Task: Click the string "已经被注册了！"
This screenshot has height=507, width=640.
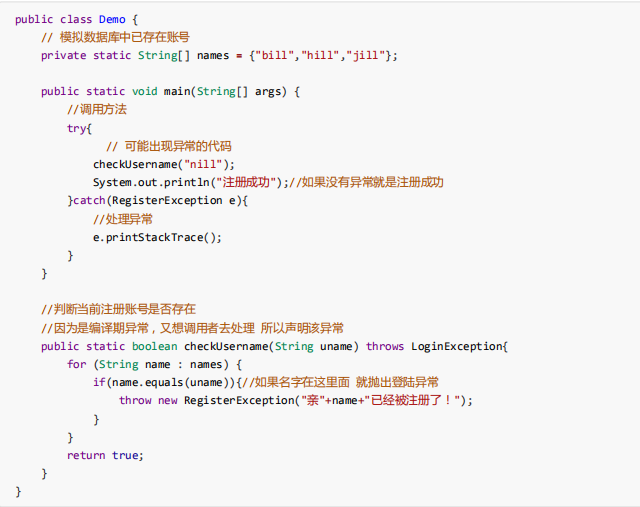Action: click(412, 400)
